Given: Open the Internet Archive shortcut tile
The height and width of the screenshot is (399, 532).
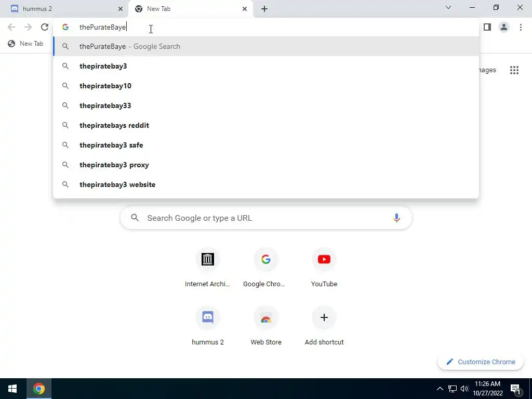Looking at the screenshot, I should (x=207, y=268).
